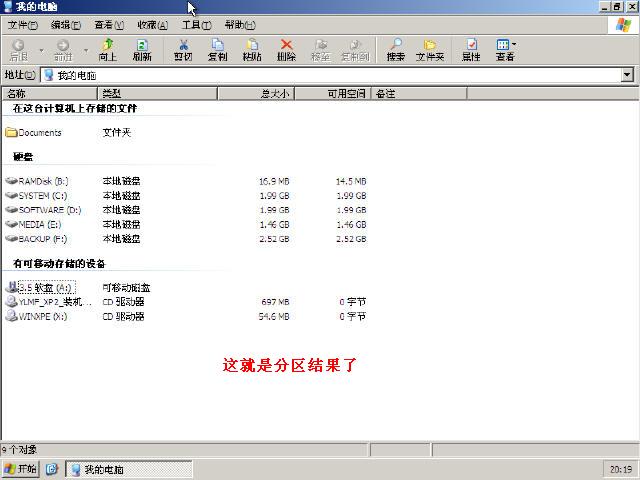
Task: Click the Refresh (刷新) toolbar icon
Action: [141, 50]
